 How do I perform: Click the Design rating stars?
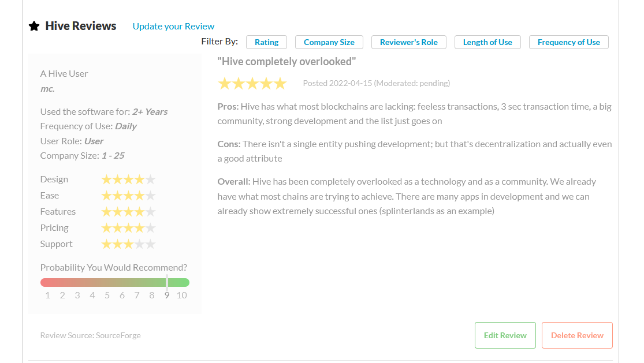(129, 179)
